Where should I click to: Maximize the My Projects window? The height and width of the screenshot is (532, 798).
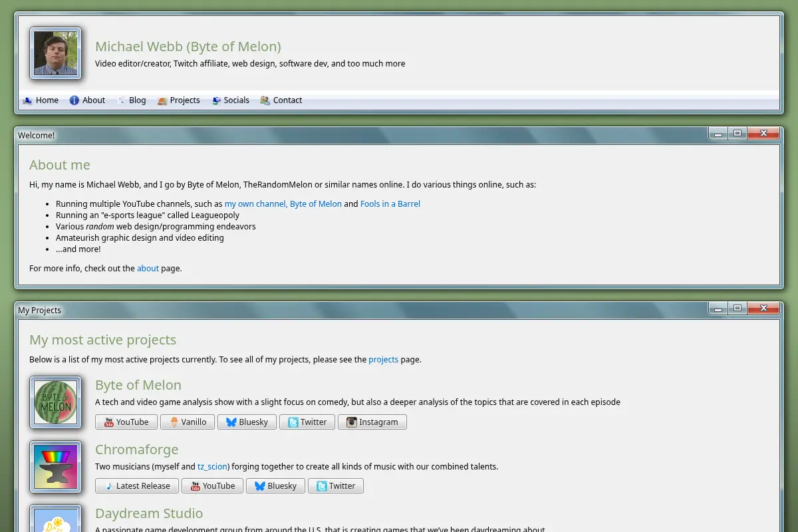pyautogui.click(x=737, y=308)
